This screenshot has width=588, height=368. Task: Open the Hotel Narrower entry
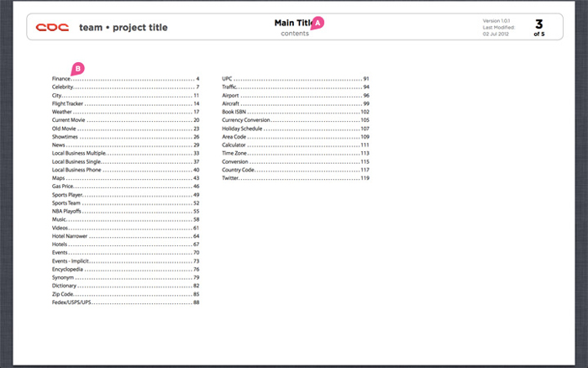pyautogui.click(x=126, y=236)
